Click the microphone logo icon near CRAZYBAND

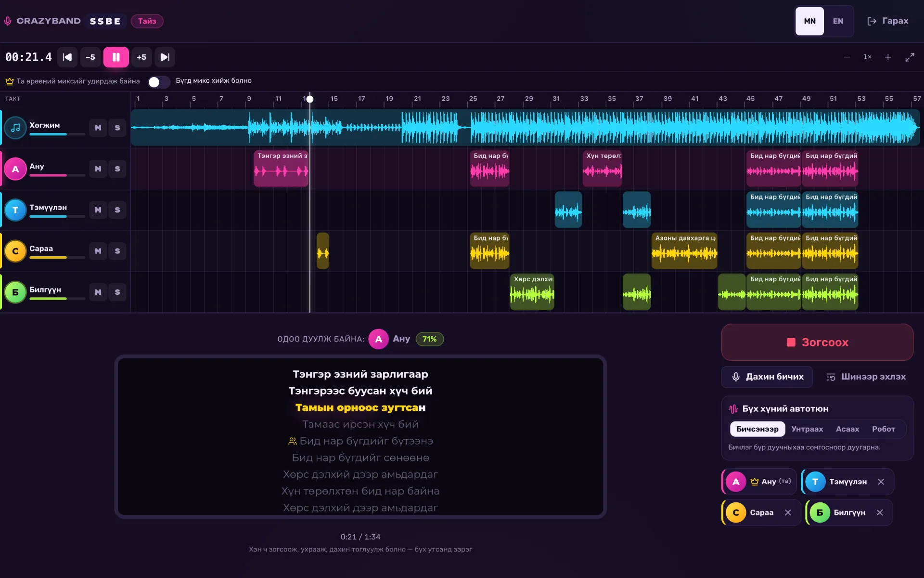point(8,21)
